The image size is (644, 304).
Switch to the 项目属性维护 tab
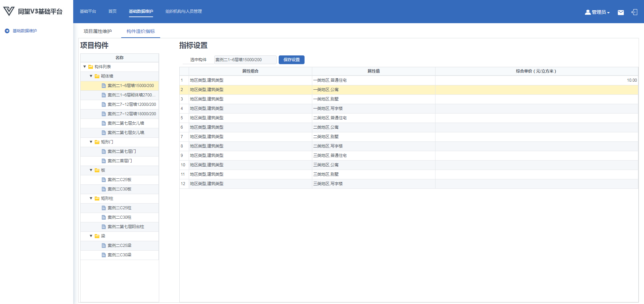tap(98, 31)
